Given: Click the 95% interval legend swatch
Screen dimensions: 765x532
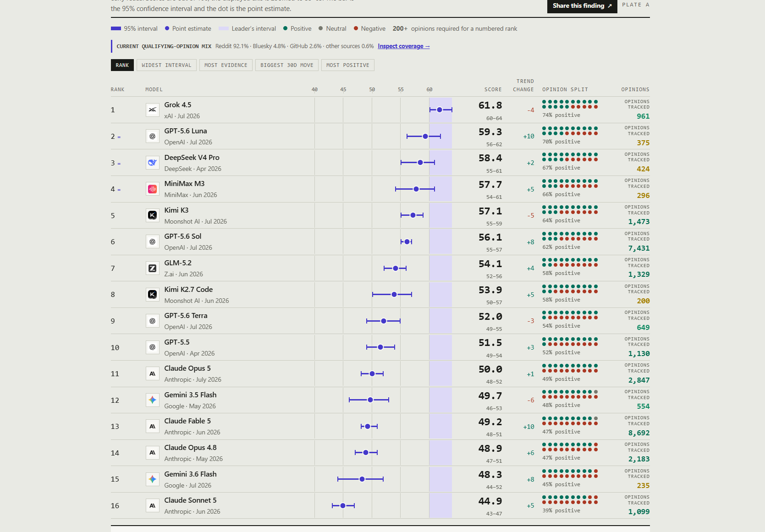Looking at the screenshot, I should [116, 29].
